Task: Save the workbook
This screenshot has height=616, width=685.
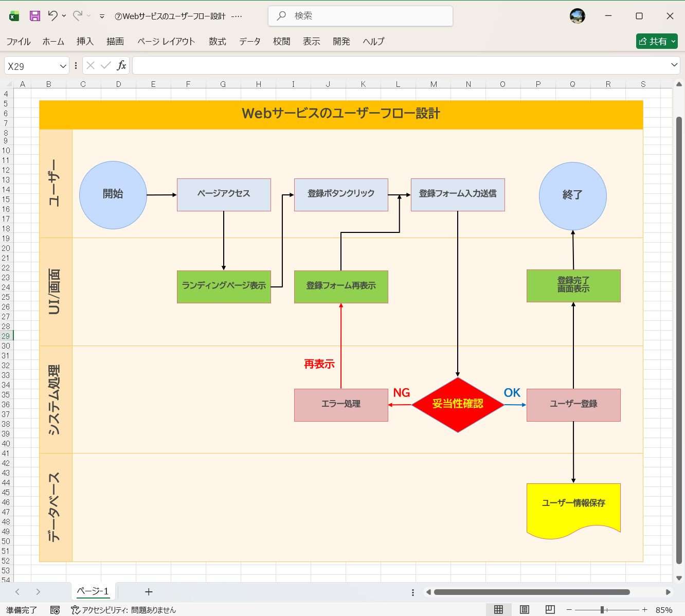Action: coord(34,15)
